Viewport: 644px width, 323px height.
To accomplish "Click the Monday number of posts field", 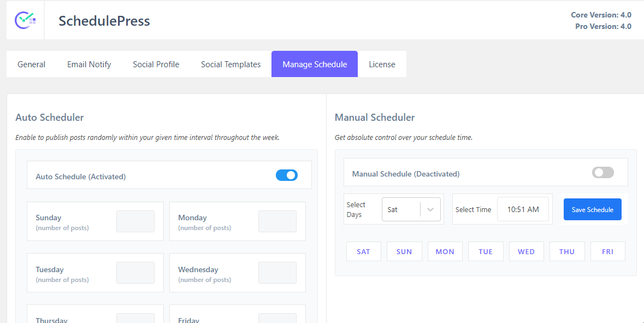I will (x=277, y=221).
